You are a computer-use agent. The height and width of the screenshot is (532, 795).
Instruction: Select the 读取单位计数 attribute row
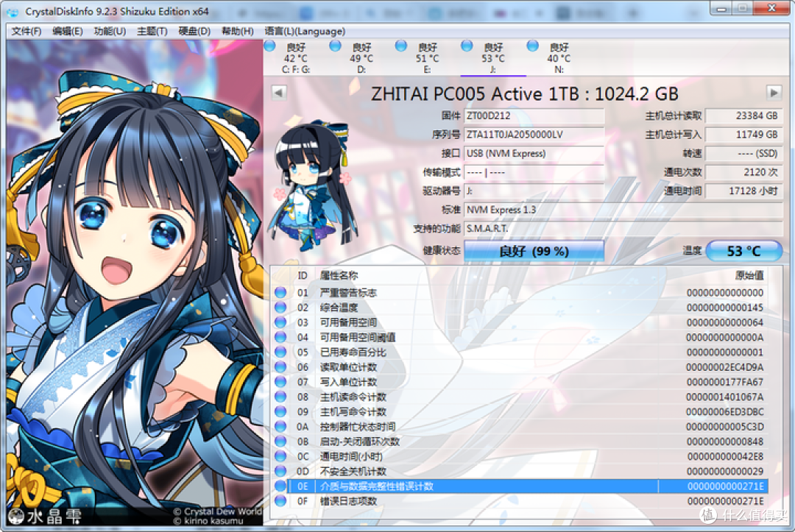click(x=520, y=367)
